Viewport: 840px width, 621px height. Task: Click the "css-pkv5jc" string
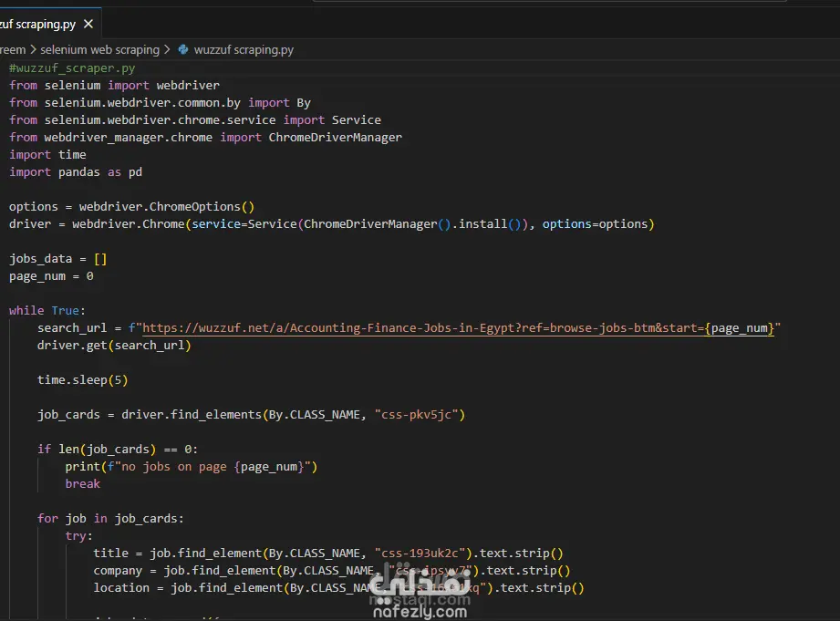(416, 415)
